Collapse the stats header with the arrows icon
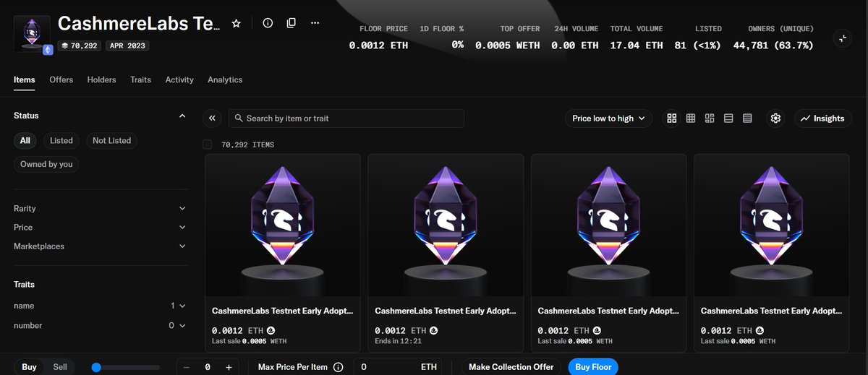This screenshot has height=375, width=868. coord(842,39)
